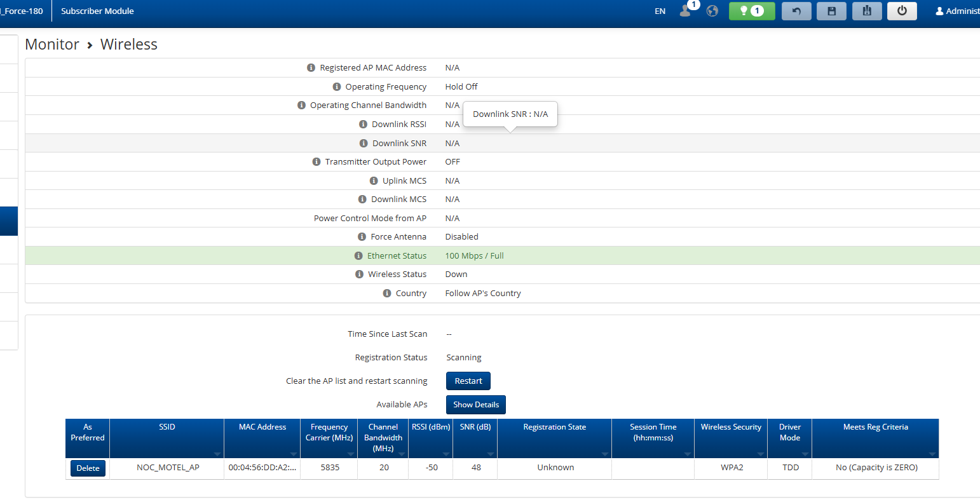Click the undo changes icon
Viewport: 980px width, 502px height.
796,11
